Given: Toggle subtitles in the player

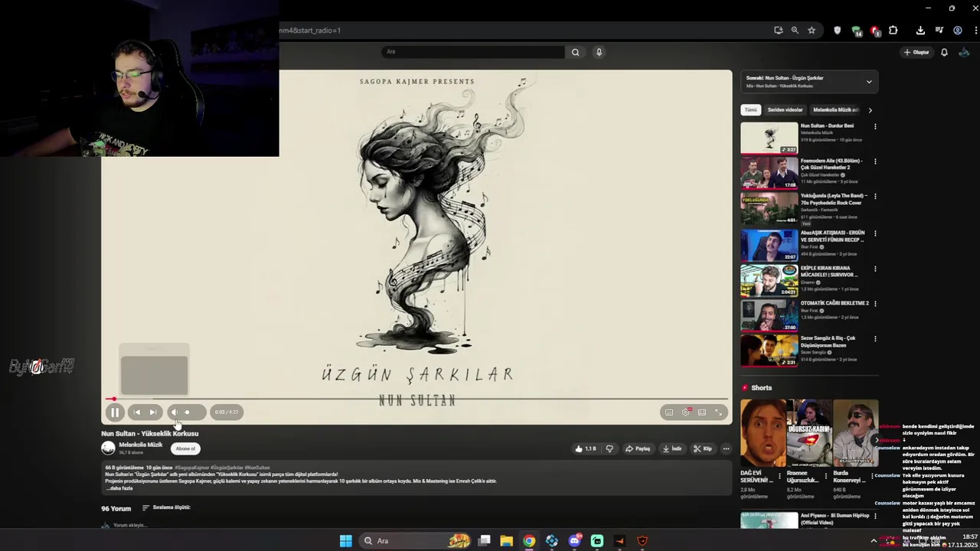Looking at the screenshot, I should (x=669, y=412).
